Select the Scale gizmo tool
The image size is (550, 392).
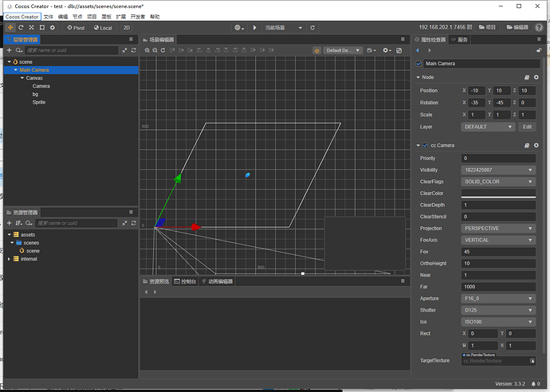tap(31, 27)
